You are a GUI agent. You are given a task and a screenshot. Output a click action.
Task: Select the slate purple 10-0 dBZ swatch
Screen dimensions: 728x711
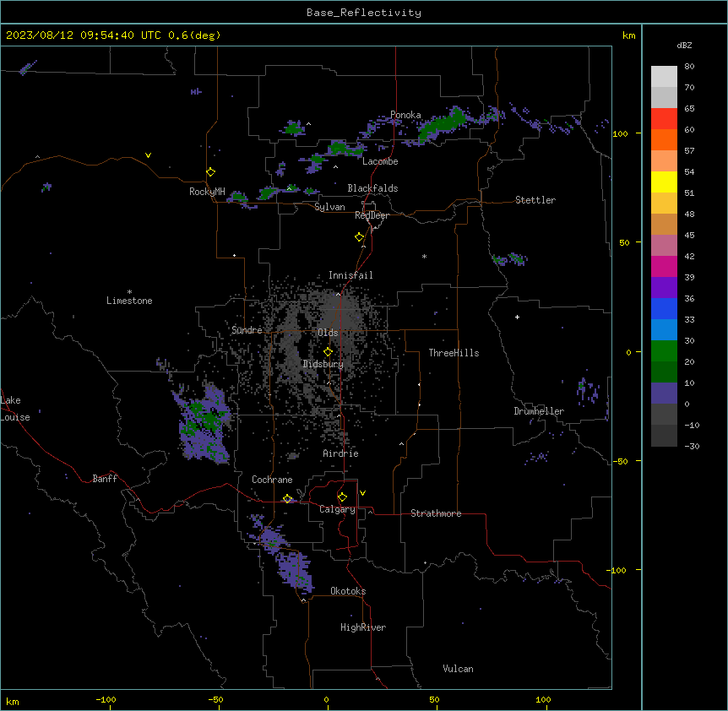664,393
